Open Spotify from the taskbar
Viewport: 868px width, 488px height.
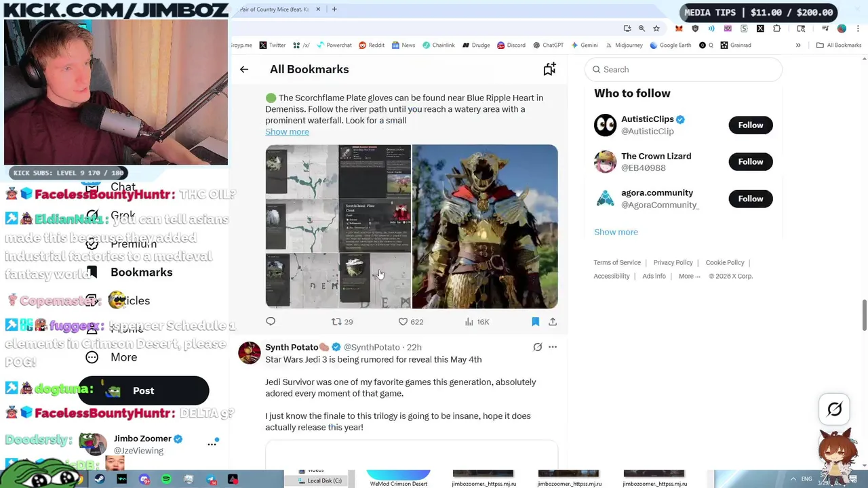(166, 479)
